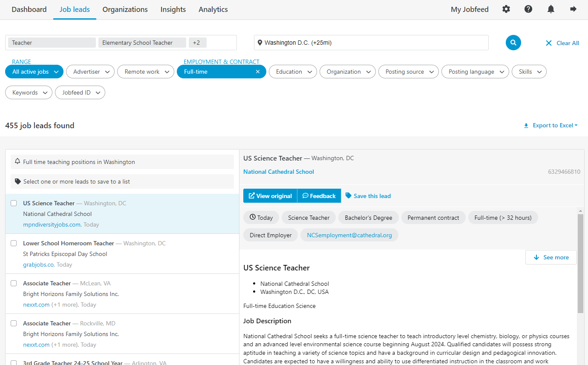Expand the Advertiser filter

[90, 72]
